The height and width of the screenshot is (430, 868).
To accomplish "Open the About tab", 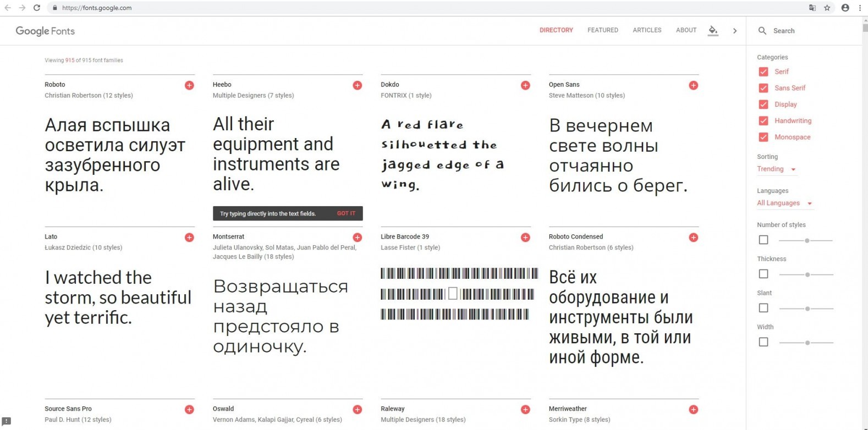I will point(686,30).
